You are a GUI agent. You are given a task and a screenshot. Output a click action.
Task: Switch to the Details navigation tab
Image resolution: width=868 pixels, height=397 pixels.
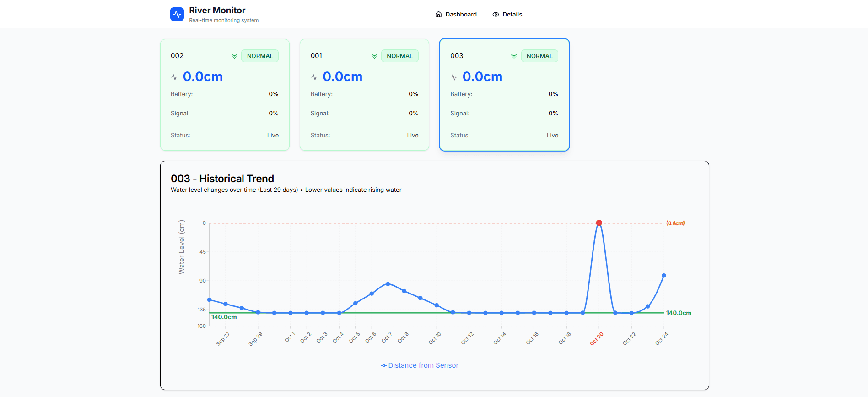click(507, 14)
